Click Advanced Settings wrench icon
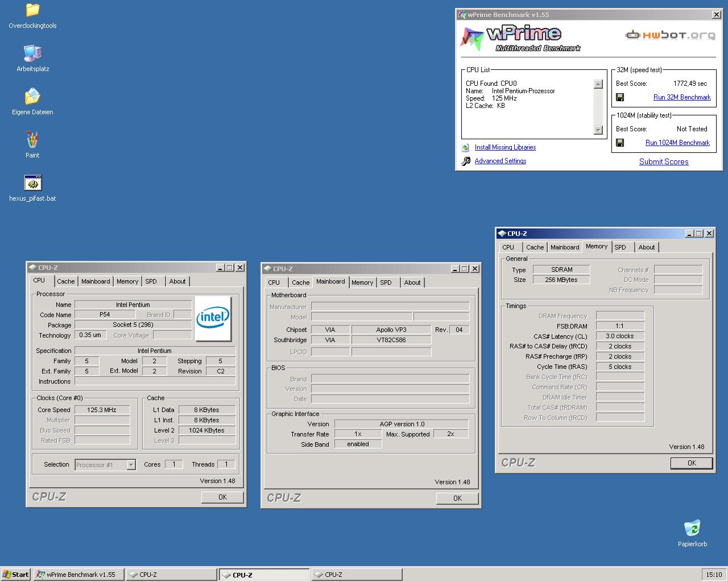Viewport: 728px width, 582px height. point(465,161)
